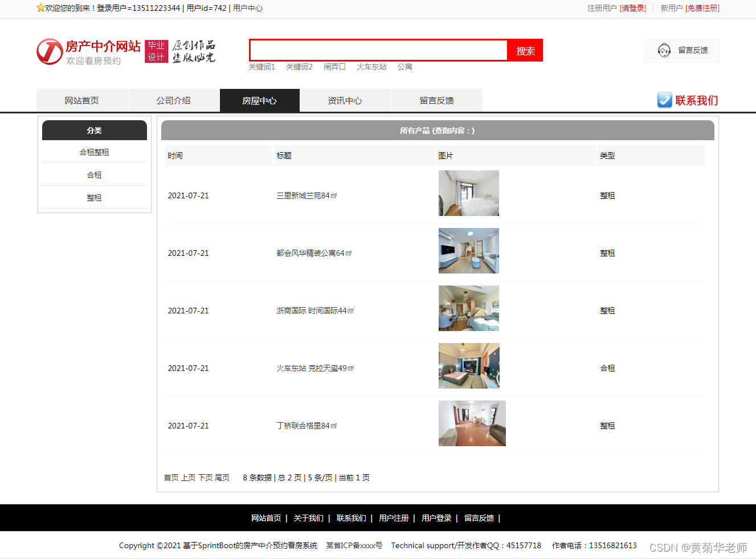
Task: Go to 首页 pagination link
Action: (x=171, y=478)
